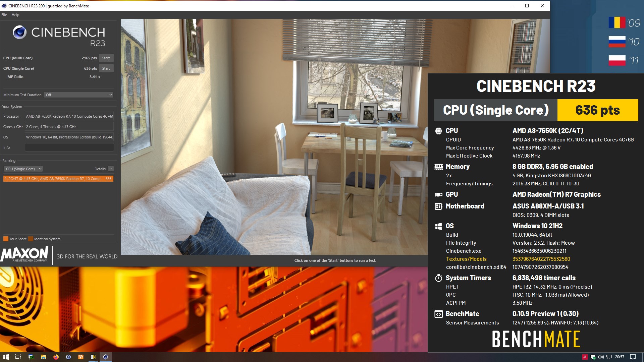Open the File menu
The image size is (644, 362).
click(x=4, y=15)
